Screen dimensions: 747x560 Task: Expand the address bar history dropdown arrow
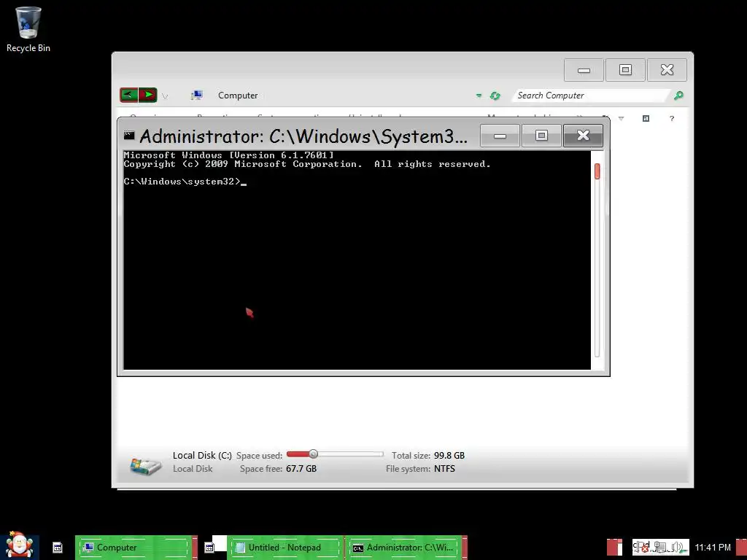(479, 96)
